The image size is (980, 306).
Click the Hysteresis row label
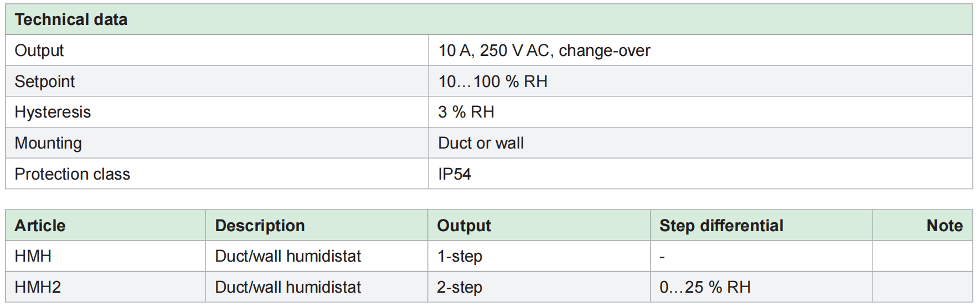[53, 112]
